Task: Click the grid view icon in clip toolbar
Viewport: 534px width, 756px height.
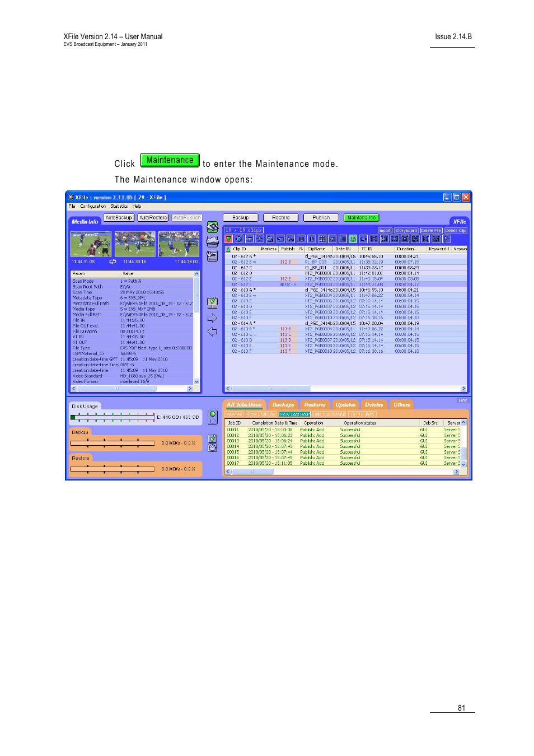Action: [322, 239]
